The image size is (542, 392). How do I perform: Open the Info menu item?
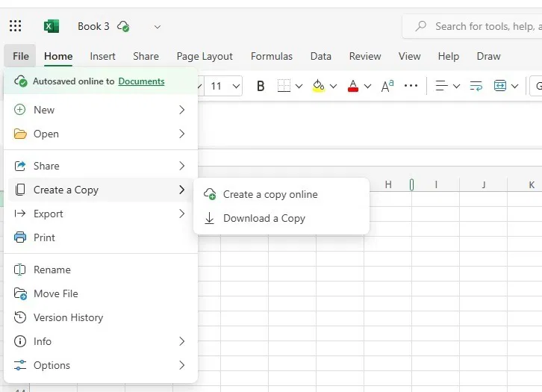pos(100,341)
